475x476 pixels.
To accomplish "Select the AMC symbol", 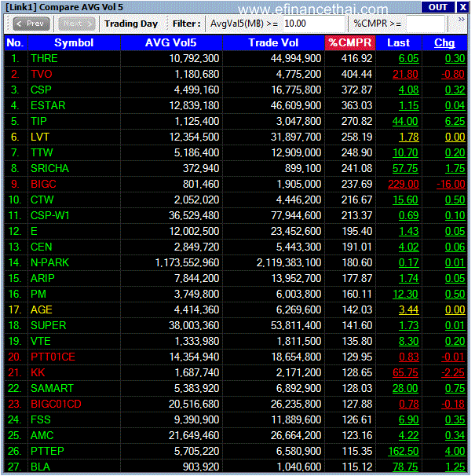I will [42, 436].
